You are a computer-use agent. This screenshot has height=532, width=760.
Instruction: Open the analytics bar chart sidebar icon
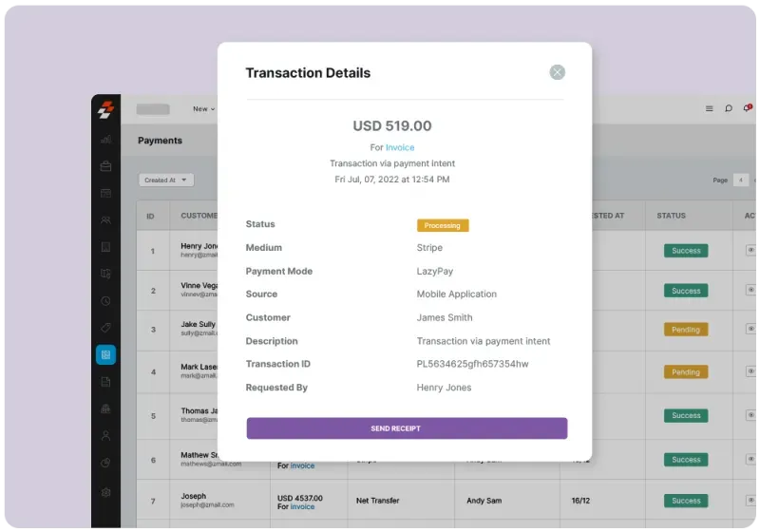pyautogui.click(x=105, y=140)
